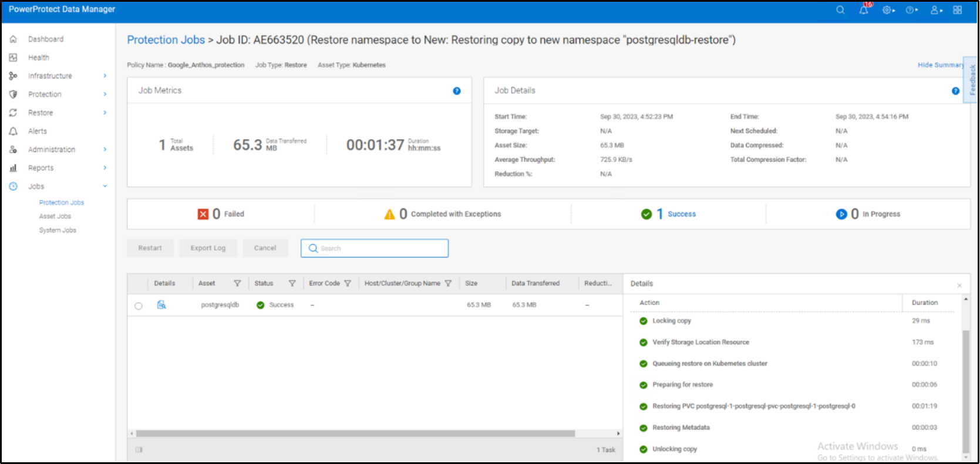Click the Details panel vertical scrollbar

tap(966, 392)
